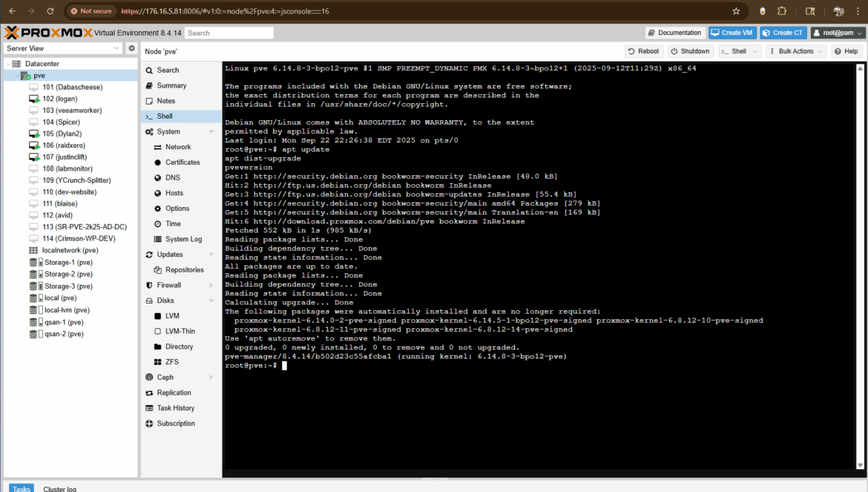Collapse the pve node in tree
Screen dimensions: 868x492
[16, 76]
